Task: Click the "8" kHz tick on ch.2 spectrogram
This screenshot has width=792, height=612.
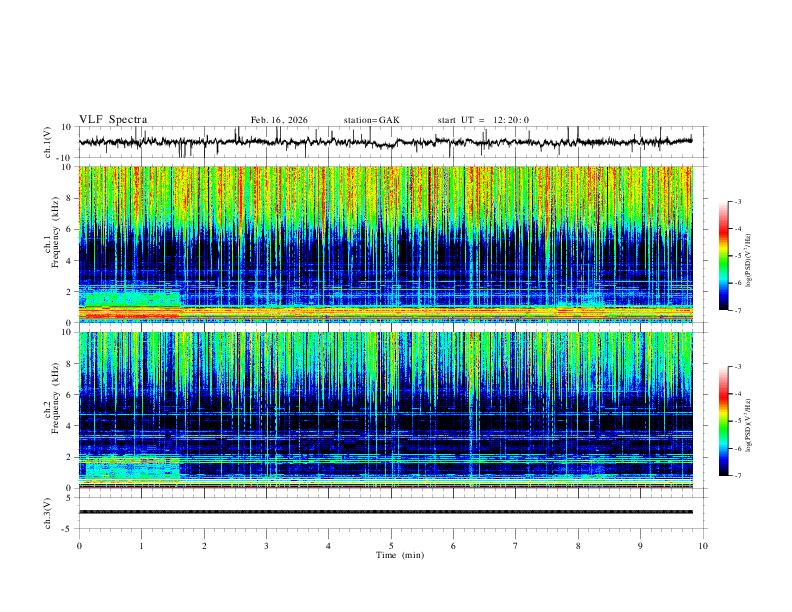Action: click(69, 364)
